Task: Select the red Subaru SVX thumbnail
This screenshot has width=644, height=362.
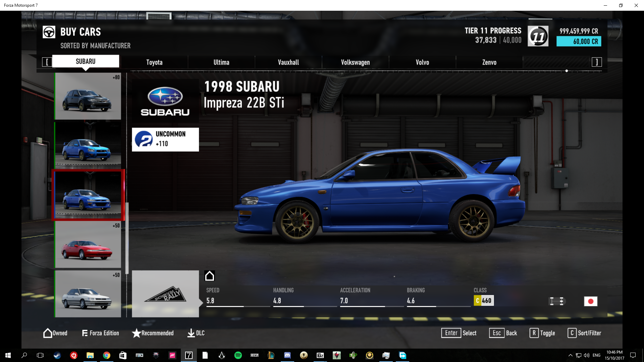Action: pos(88,245)
